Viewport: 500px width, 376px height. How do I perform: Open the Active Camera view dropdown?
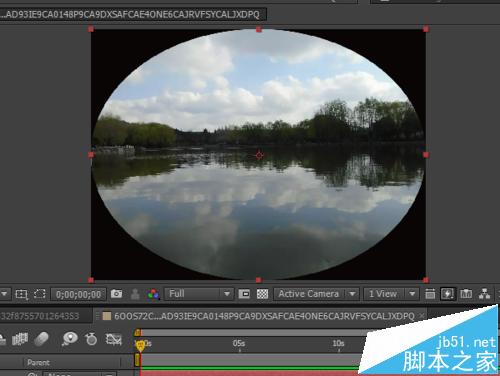click(316, 294)
